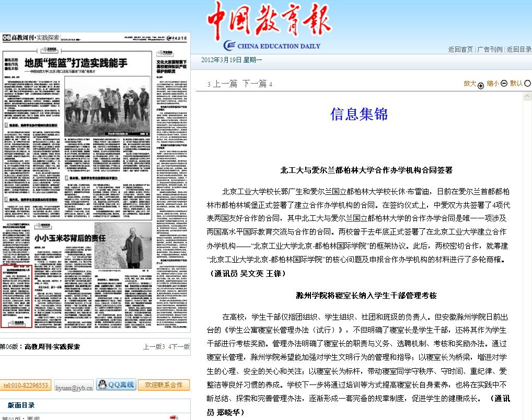Open the 第01版：要闻 page entry
532x420 pixels.
tap(20, 418)
